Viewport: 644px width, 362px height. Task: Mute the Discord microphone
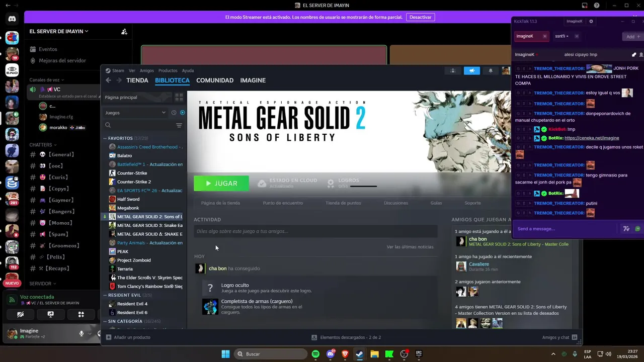[81, 333]
